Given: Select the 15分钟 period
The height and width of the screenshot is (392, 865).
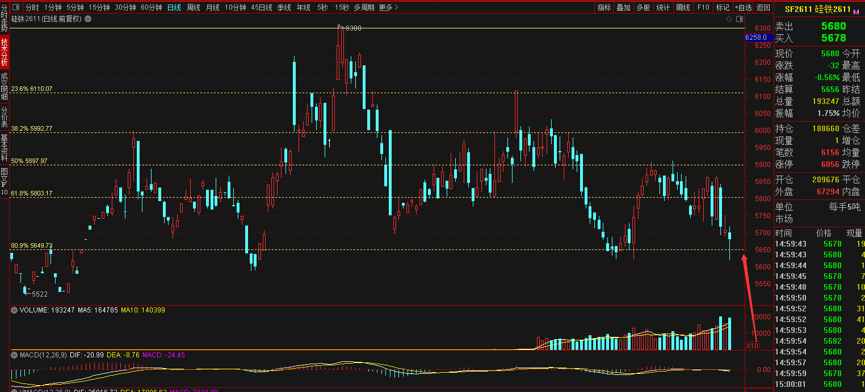Looking at the screenshot, I should coord(100,8).
